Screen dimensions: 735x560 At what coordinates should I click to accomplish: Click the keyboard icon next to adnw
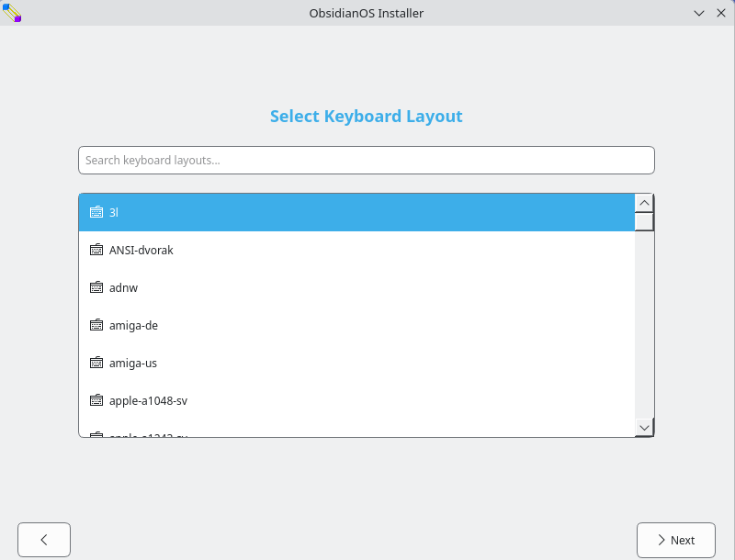(x=96, y=287)
